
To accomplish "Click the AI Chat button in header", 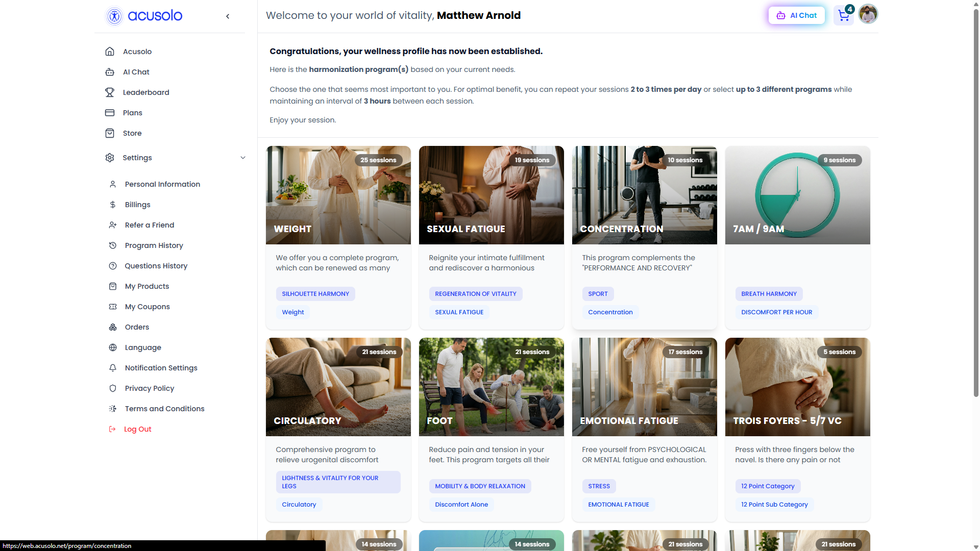I will 797,15.
